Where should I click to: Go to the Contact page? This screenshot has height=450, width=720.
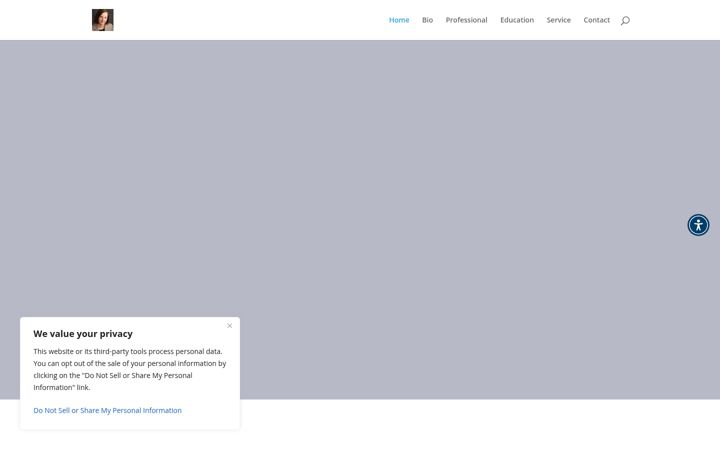point(596,20)
